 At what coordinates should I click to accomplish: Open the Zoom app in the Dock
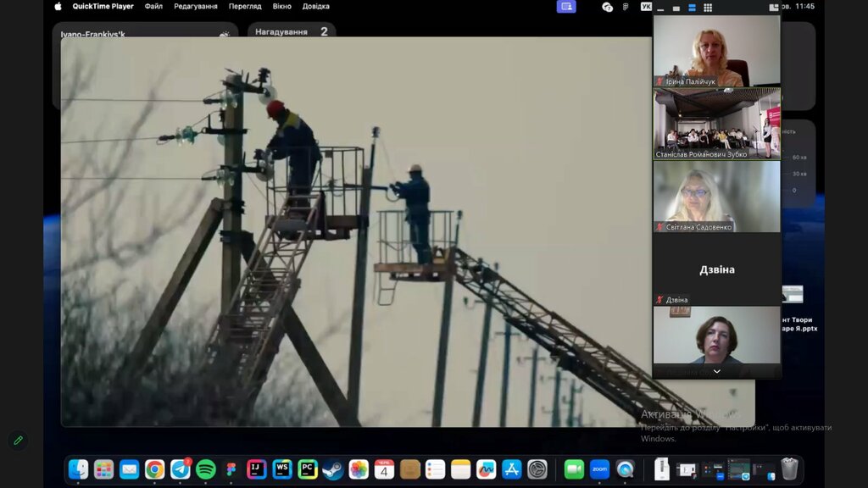[600, 469]
